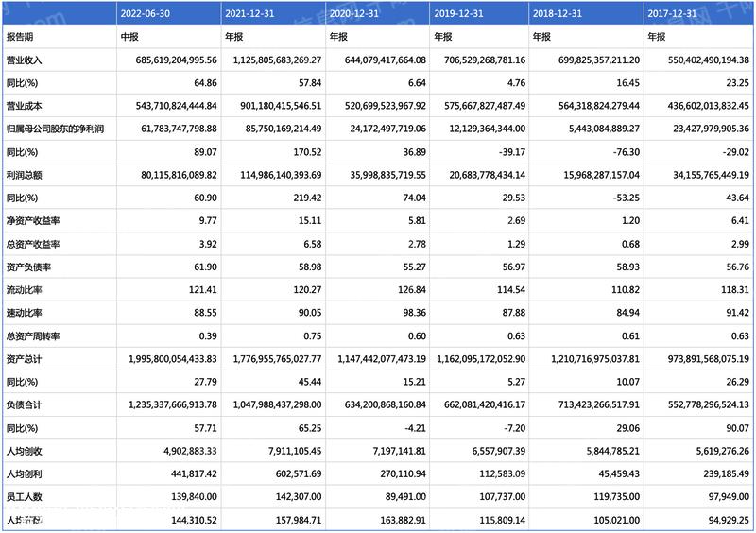The height and width of the screenshot is (533, 756).
Task: Select the growth value 219.42
Action: (307, 198)
